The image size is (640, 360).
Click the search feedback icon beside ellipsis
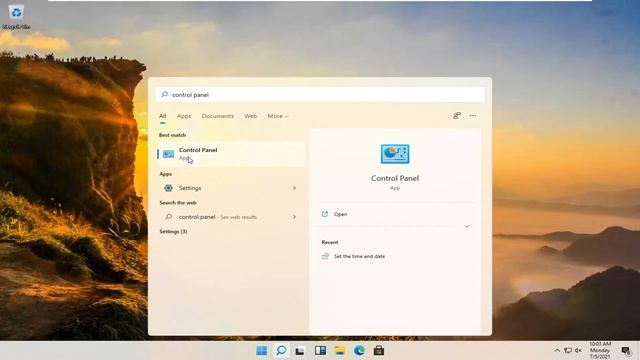click(457, 116)
